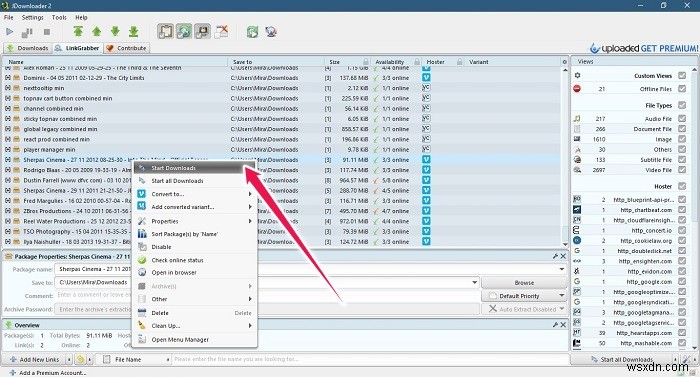The height and width of the screenshot is (377, 700).
Task: Open table column settings gear icon
Action: (x=565, y=62)
